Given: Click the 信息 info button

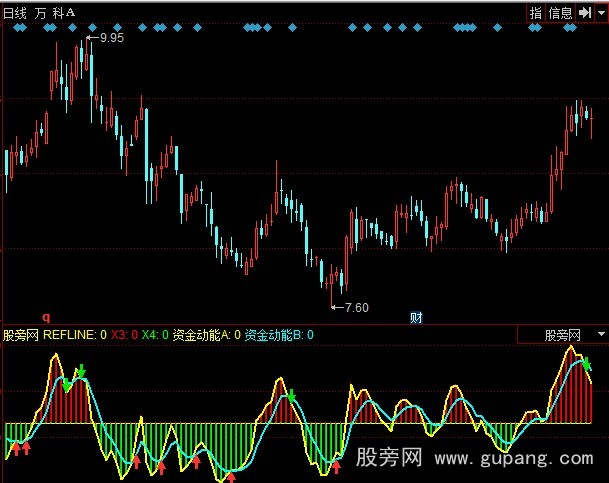Looking at the screenshot, I should (x=561, y=12).
